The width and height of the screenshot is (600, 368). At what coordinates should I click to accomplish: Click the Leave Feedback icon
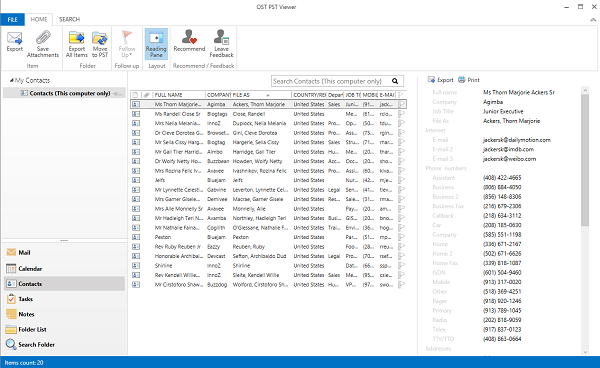[x=221, y=37]
